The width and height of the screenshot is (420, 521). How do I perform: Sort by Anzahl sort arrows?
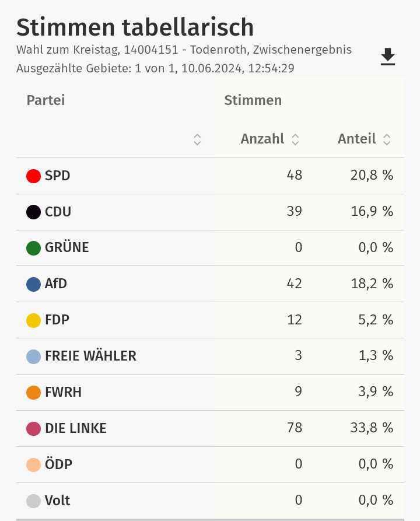click(295, 139)
